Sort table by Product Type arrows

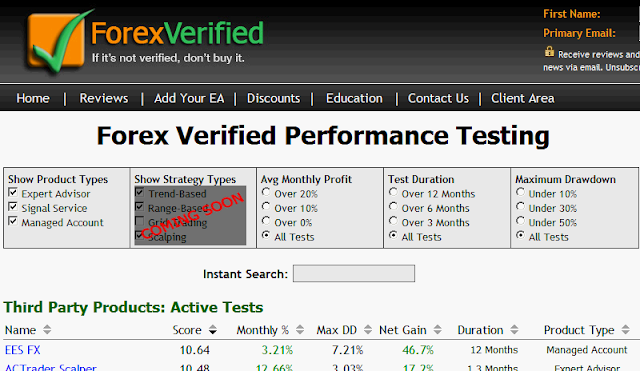pyautogui.click(x=625, y=330)
